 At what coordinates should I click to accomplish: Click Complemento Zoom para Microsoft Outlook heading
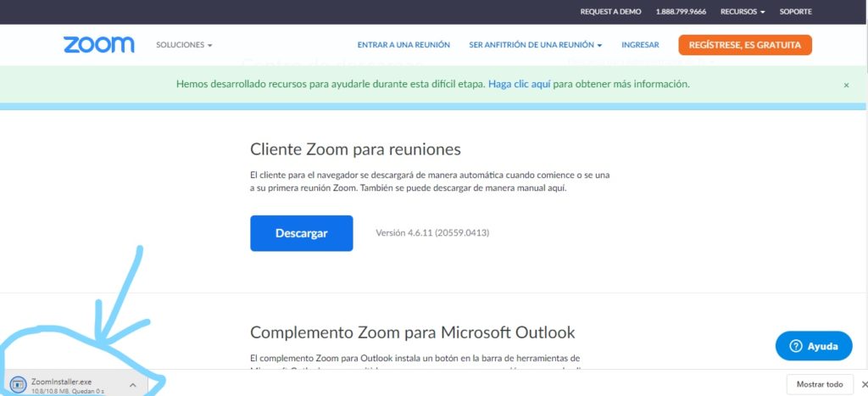pos(413,332)
